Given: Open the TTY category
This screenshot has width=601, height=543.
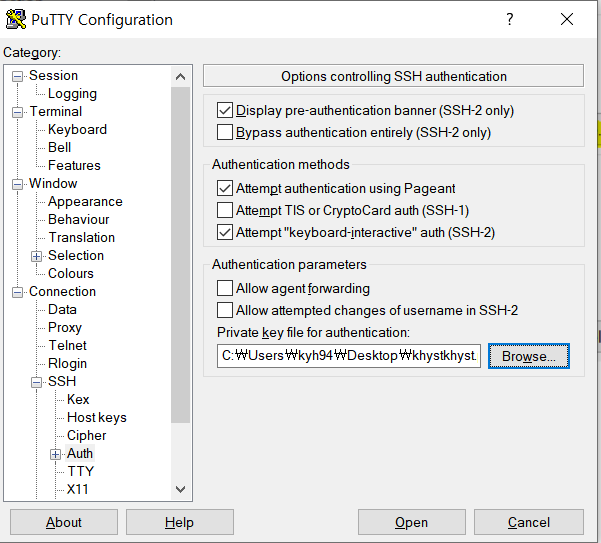Looking at the screenshot, I should click(80, 471).
